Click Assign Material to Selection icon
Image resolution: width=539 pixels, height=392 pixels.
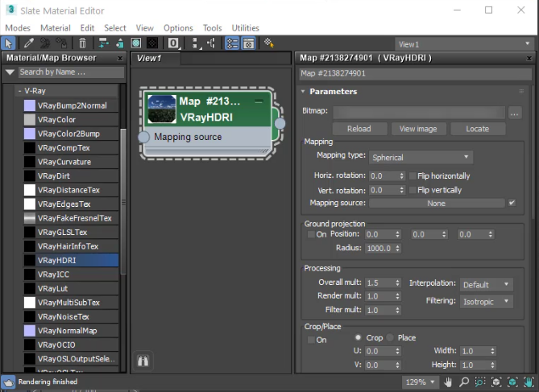tap(61, 43)
